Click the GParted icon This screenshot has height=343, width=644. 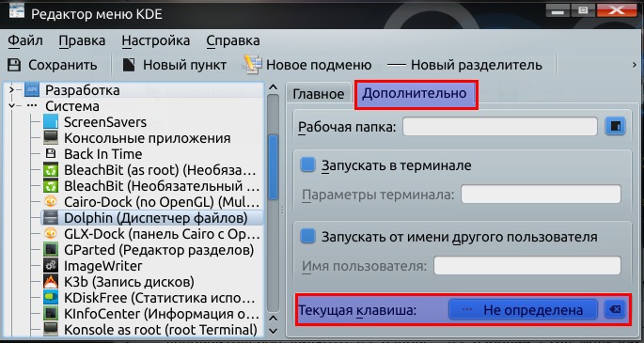click(51, 250)
